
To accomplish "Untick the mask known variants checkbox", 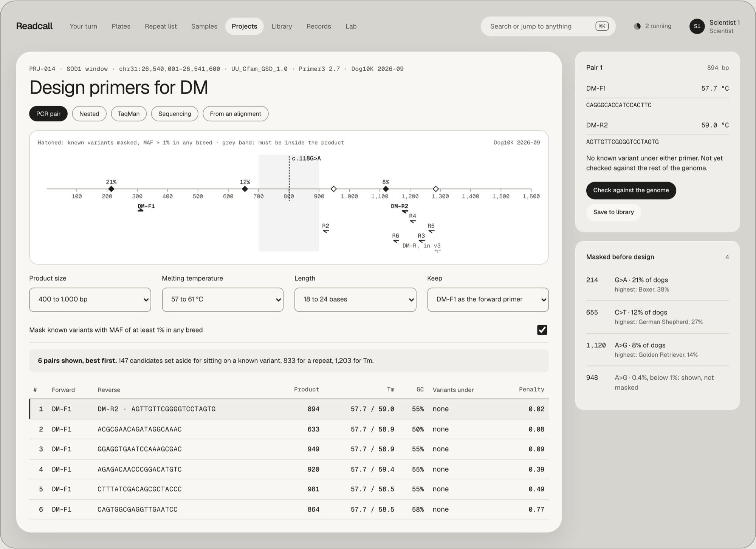I will click(x=542, y=330).
